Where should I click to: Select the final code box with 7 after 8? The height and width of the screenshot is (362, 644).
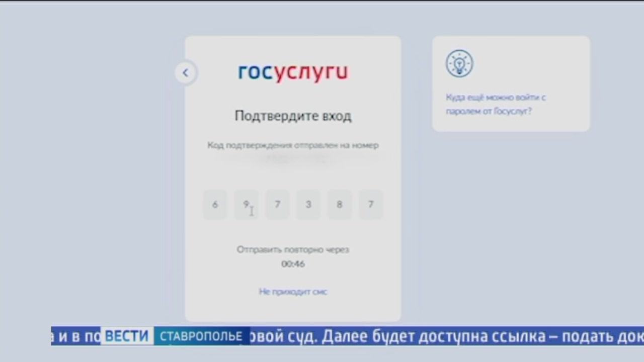tap(371, 205)
